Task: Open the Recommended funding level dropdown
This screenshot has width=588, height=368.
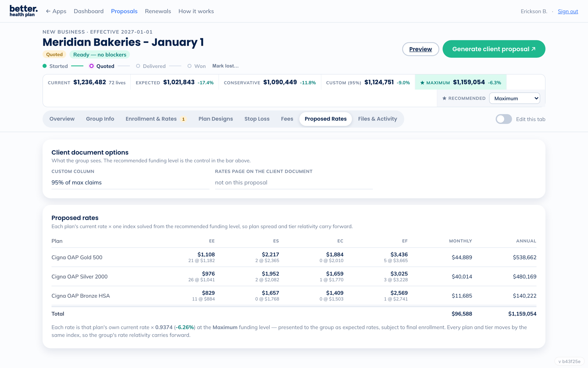Action: [514, 98]
